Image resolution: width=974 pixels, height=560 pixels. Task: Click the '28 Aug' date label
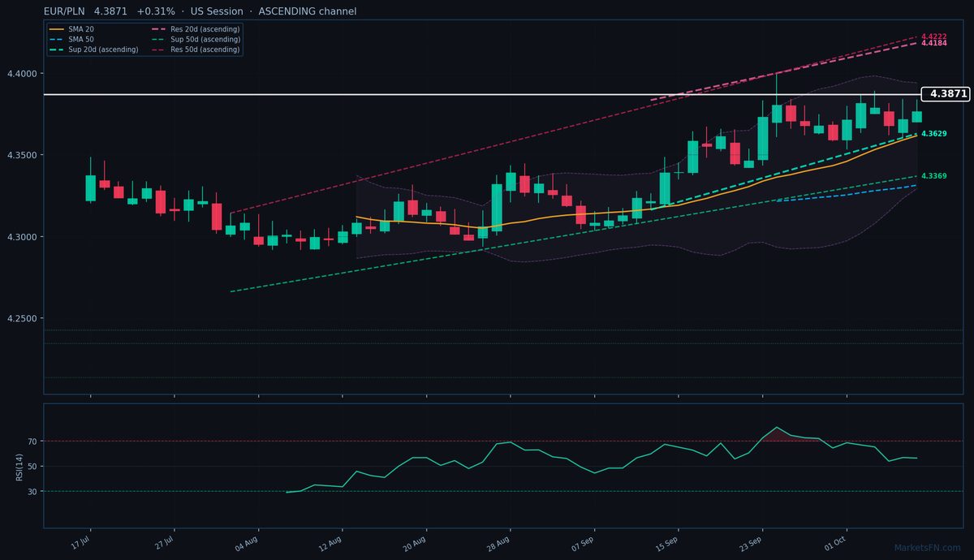point(498,542)
